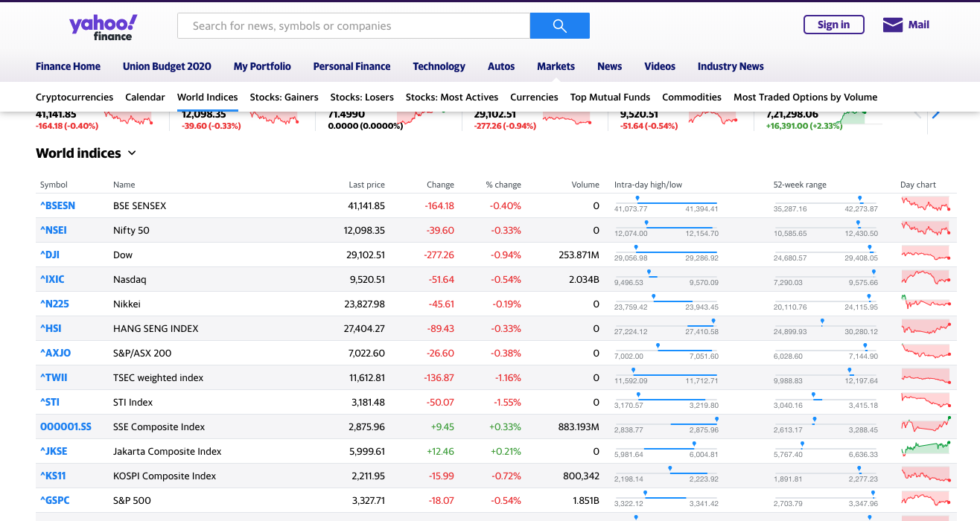Screen dimensions: 980x521
Task: Switch to the Currencies tab
Action: point(534,97)
